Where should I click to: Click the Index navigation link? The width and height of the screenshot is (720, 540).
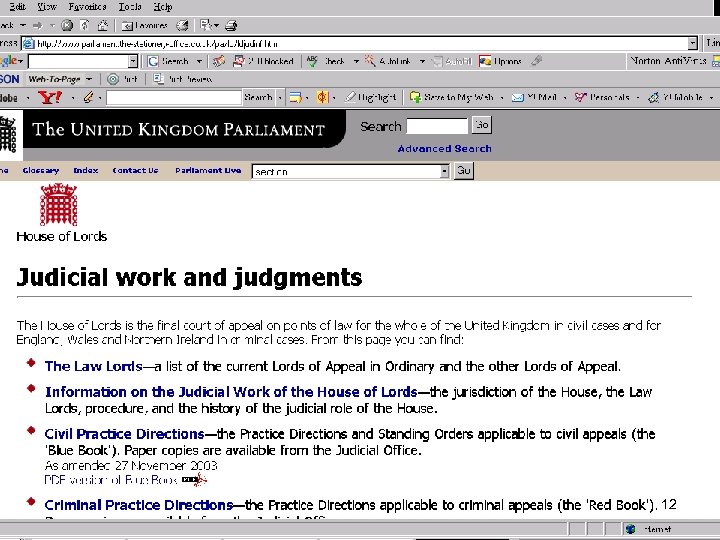pos(86,170)
